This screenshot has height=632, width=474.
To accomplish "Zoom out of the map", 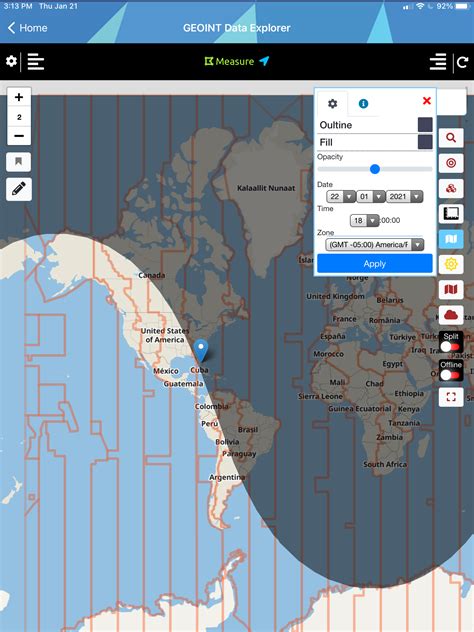I will pos(19,136).
